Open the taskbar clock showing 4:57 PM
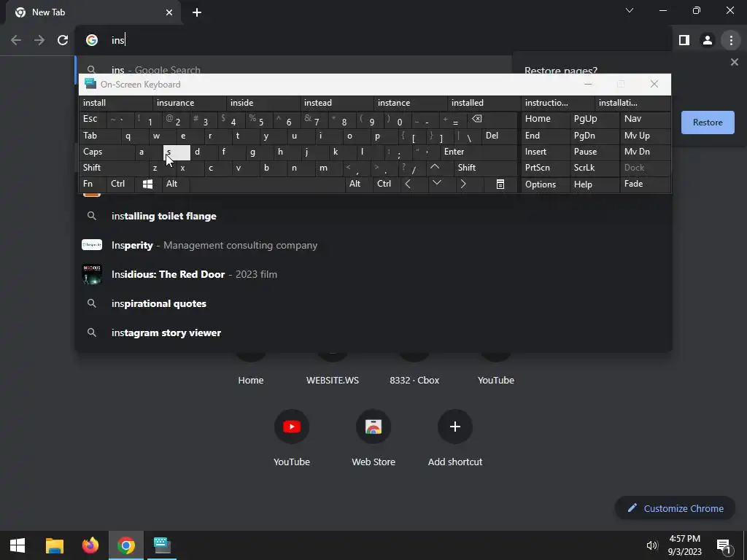747x560 pixels. (684, 545)
